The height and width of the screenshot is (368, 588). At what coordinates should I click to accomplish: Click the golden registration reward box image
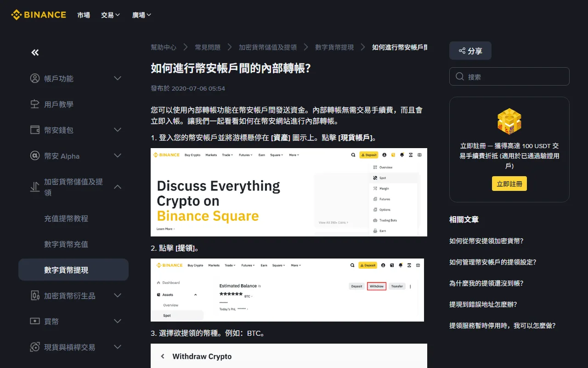point(509,121)
